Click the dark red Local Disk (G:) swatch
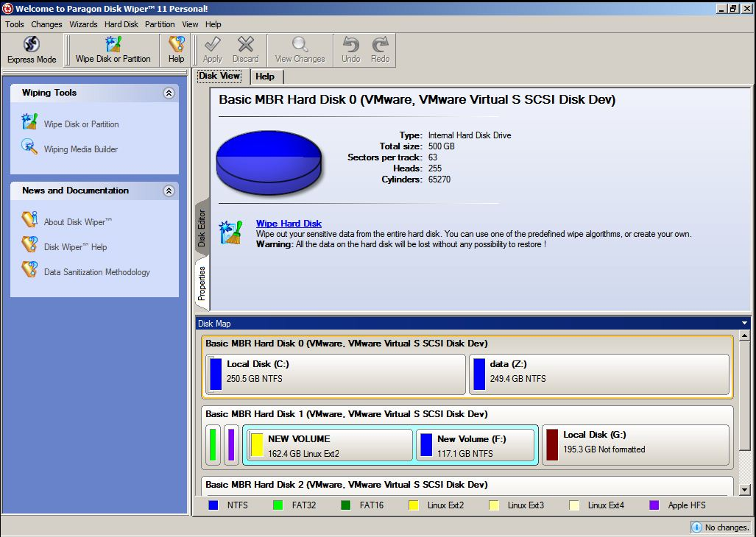This screenshot has height=537, width=756. pos(551,444)
